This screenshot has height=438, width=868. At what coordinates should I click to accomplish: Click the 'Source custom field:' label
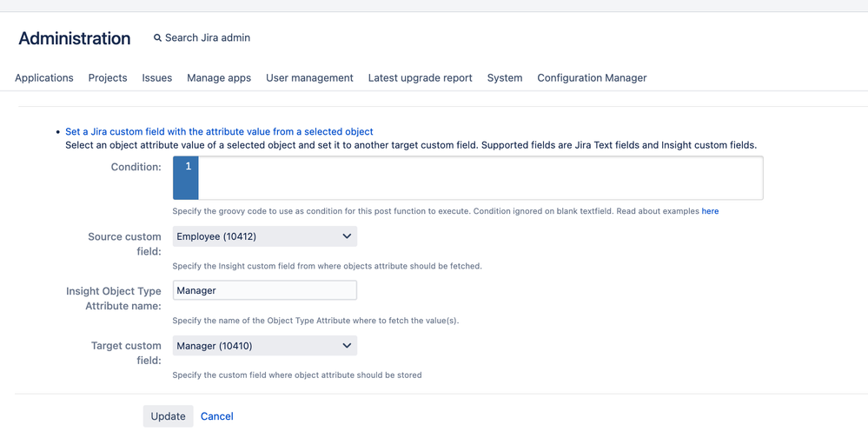coord(124,244)
